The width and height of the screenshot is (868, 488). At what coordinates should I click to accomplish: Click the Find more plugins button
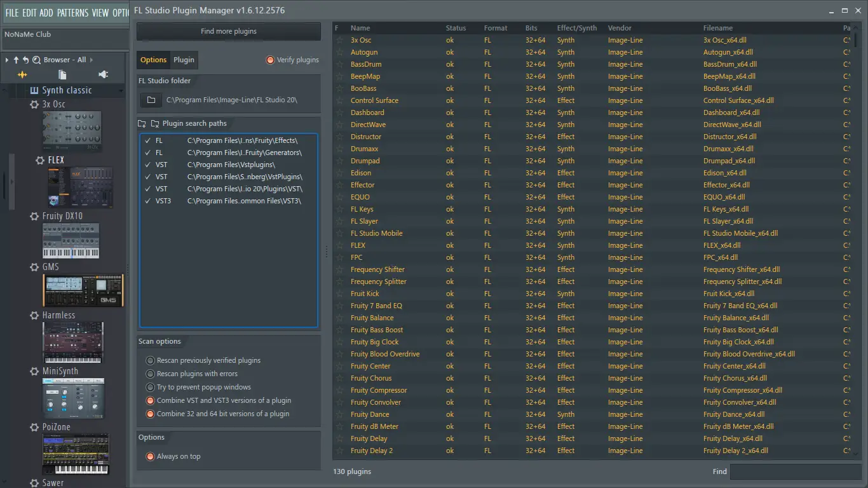click(x=229, y=31)
